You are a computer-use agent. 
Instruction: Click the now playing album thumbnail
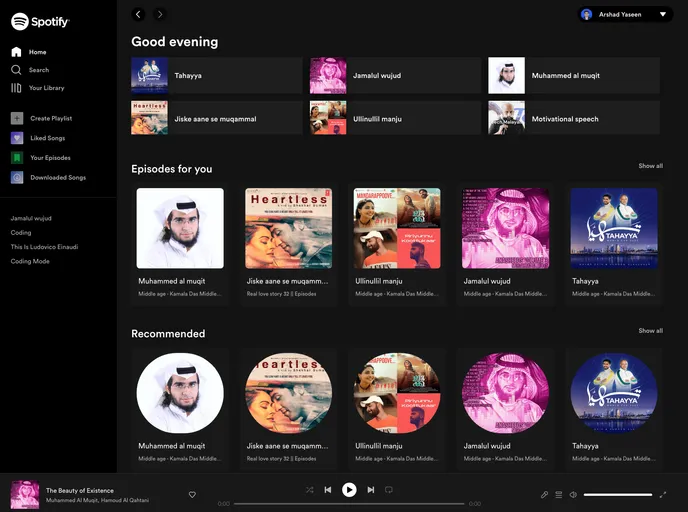click(25, 494)
